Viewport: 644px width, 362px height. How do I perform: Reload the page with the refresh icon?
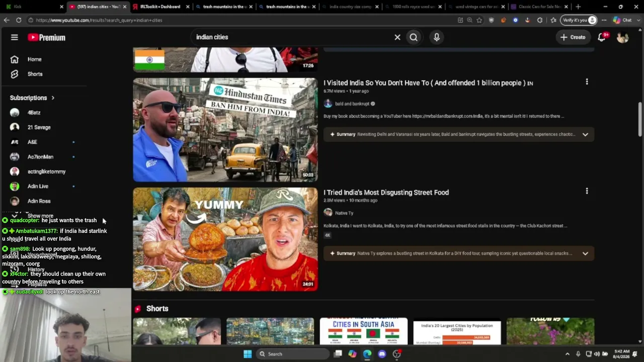19,20
